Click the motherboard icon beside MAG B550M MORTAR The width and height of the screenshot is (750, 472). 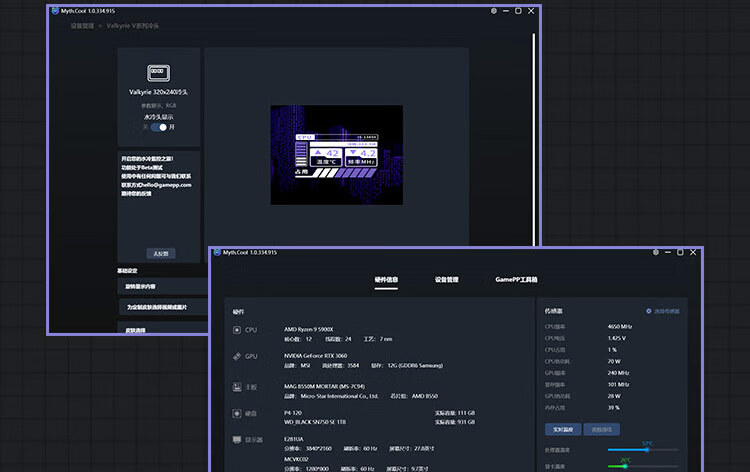click(237, 387)
